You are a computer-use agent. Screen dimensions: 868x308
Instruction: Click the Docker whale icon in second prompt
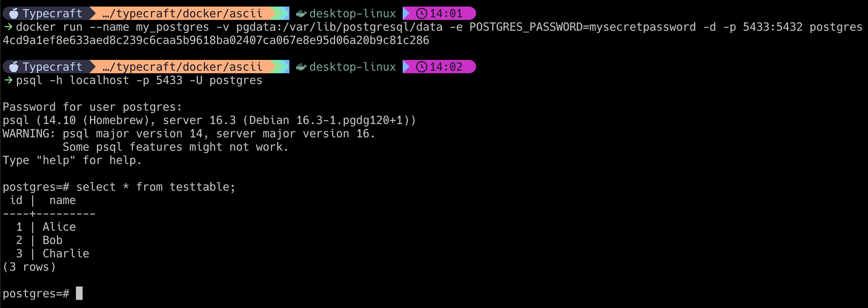click(301, 67)
